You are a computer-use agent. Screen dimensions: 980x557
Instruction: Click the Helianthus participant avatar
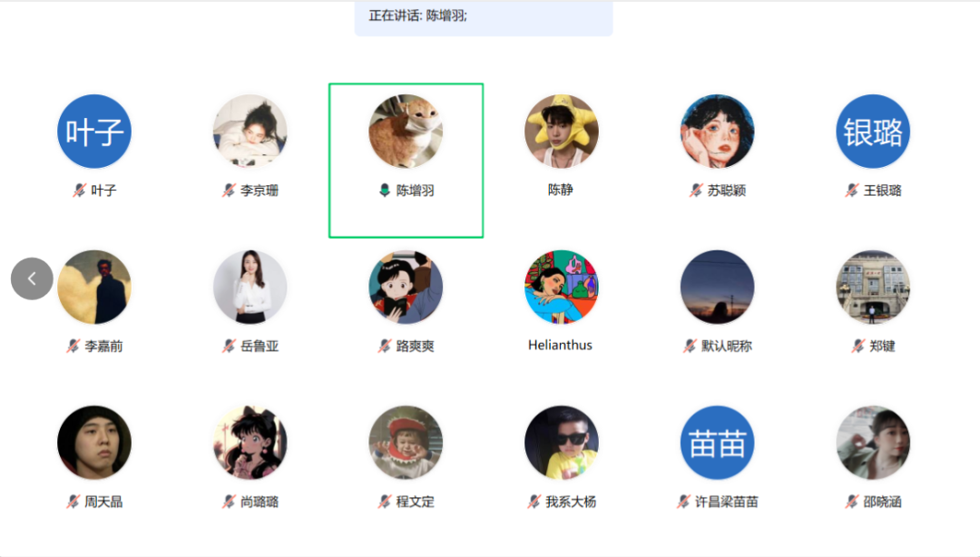(562, 287)
